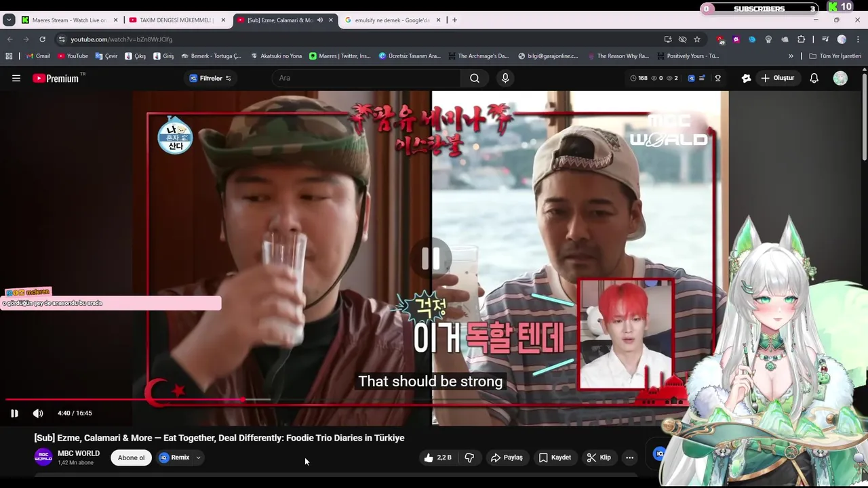Open the Oluştur create menu
868x488 pixels.
point(777,78)
